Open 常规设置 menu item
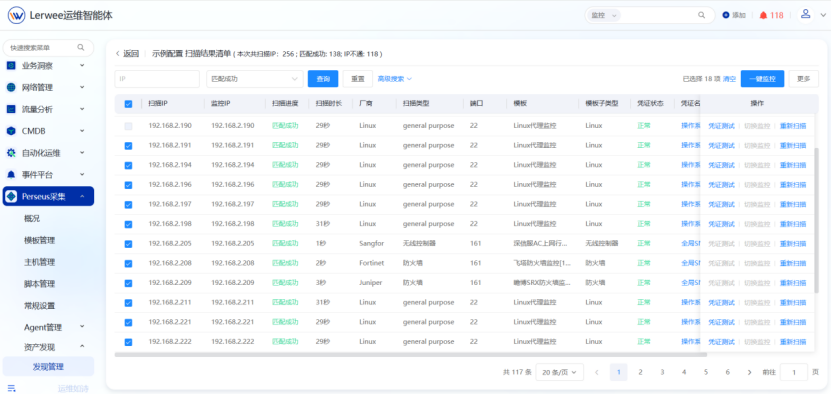The width and height of the screenshot is (831, 394). pyautogui.click(x=39, y=305)
